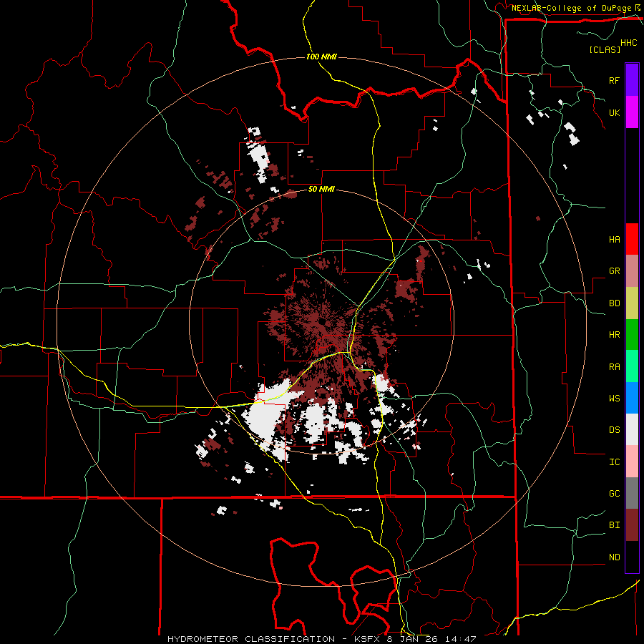Click the RF legend label

pos(614,80)
